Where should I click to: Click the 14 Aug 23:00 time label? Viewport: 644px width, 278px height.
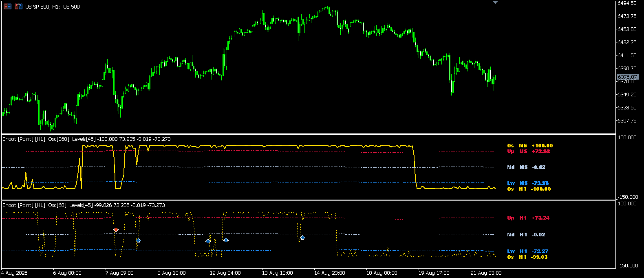(330, 273)
